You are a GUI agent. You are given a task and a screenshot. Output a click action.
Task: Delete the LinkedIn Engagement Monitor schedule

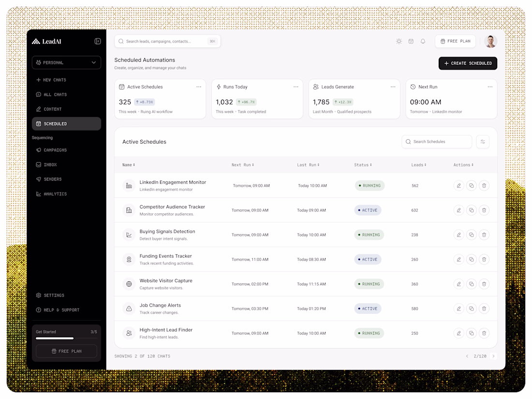coord(484,186)
